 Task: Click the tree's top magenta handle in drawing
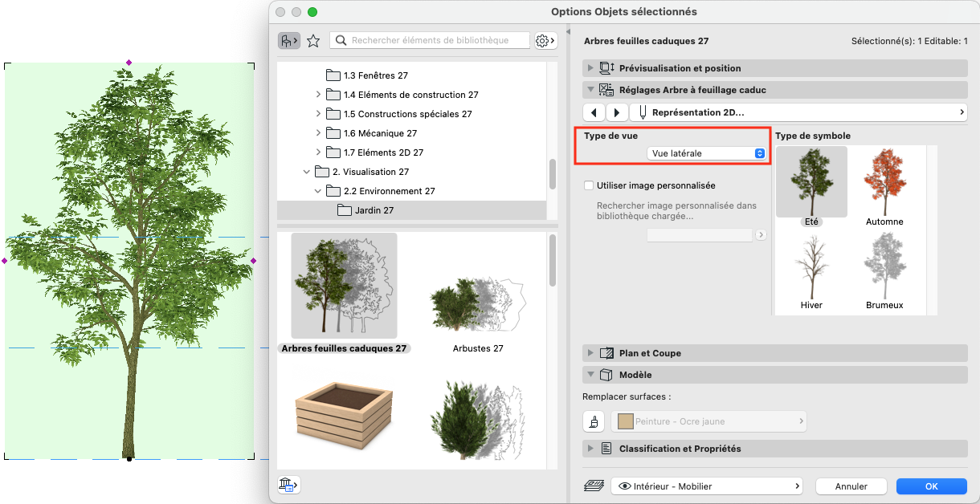129,62
